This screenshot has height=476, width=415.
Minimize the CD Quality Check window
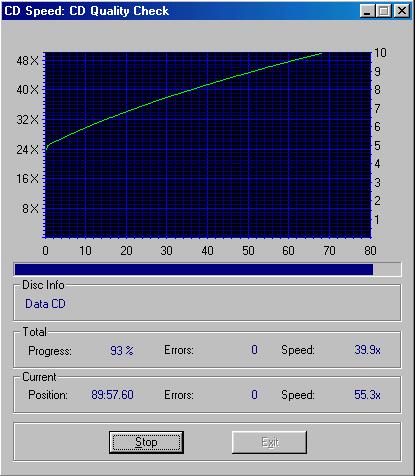pos(367,11)
